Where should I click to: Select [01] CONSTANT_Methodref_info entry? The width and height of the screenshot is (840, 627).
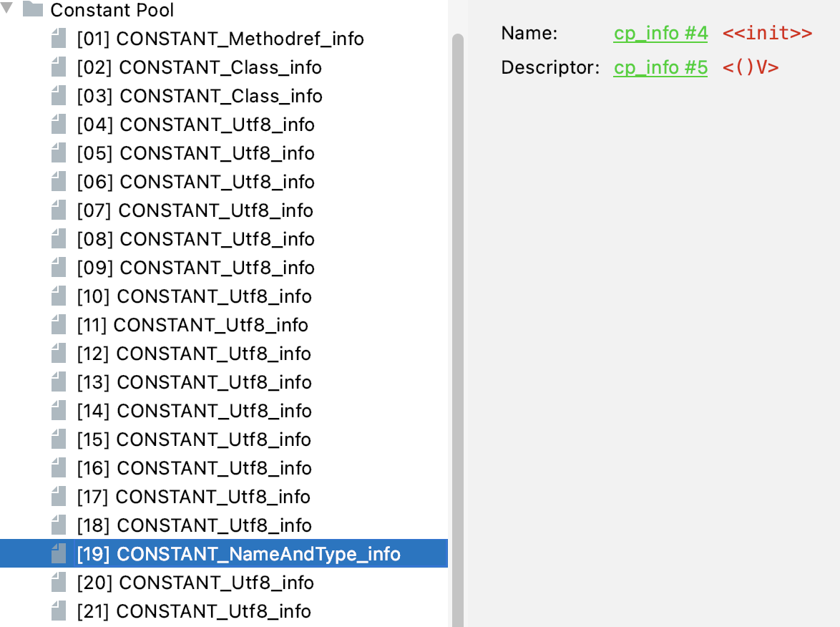pyautogui.click(x=220, y=39)
